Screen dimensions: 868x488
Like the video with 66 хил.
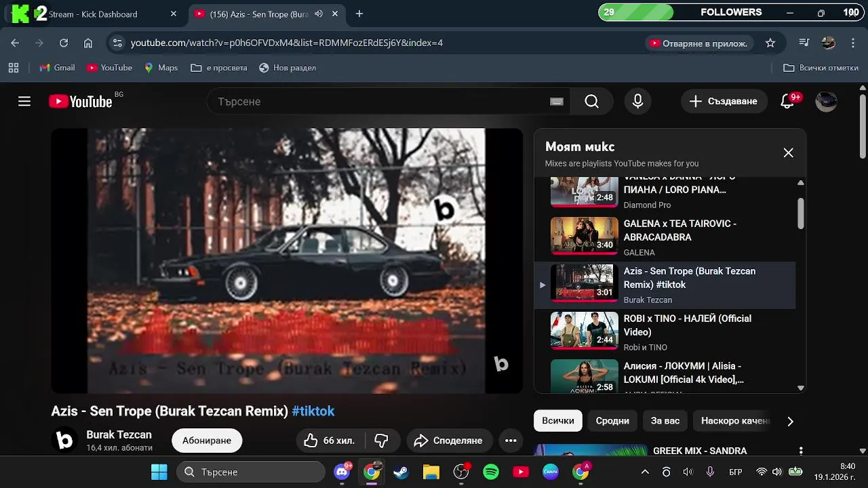(x=330, y=441)
